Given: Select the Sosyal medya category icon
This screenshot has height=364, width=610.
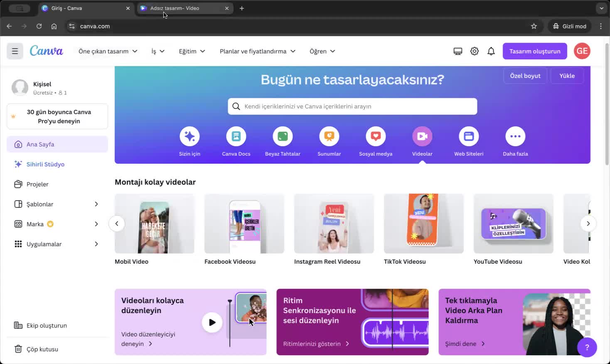Looking at the screenshot, I should coord(376,136).
